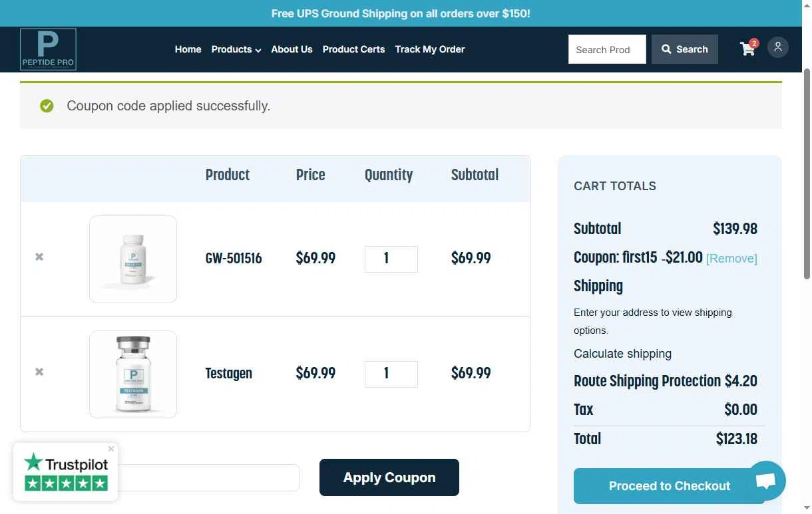Click the Apply Coupon button

tap(389, 477)
